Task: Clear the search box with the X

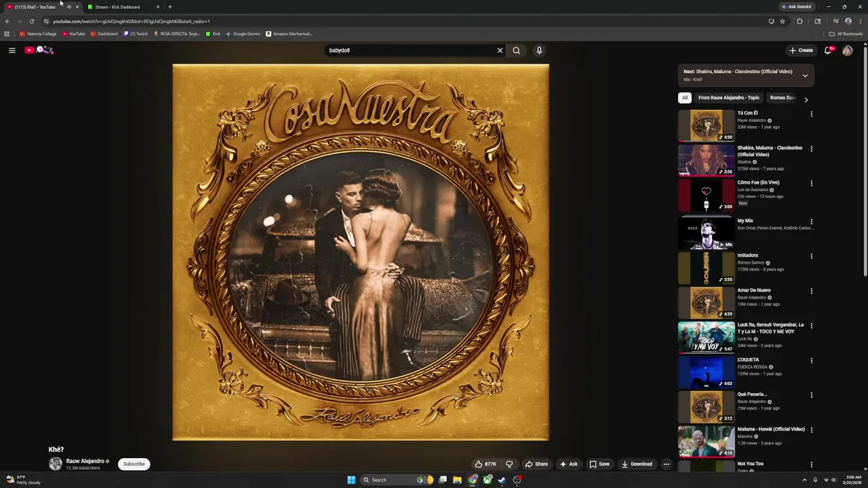Action: [x=500, y=50]
